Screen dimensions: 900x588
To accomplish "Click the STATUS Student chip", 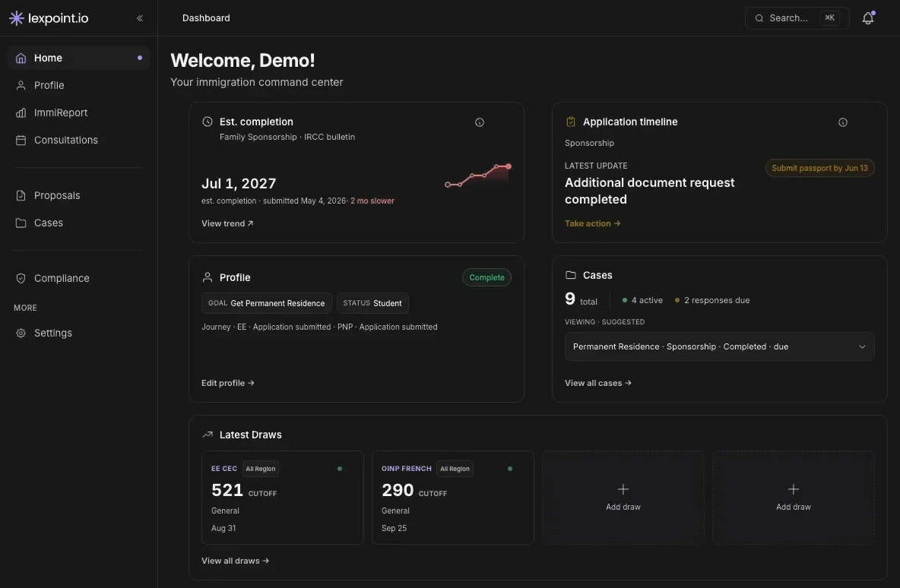I will pos(372,303).
